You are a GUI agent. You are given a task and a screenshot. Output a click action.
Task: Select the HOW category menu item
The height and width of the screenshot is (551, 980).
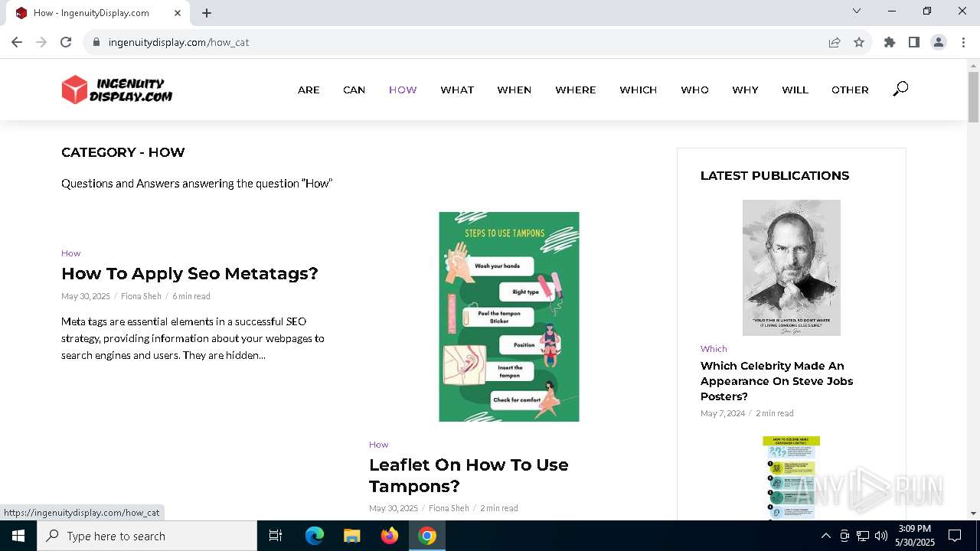pos(403,90)
